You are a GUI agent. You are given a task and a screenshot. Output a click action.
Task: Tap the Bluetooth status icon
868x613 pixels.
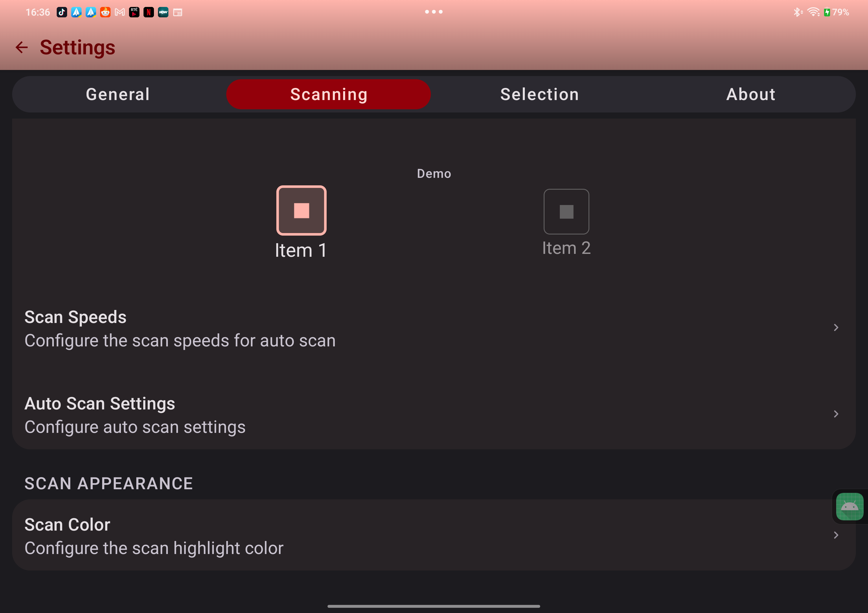[x=798, y=12]
